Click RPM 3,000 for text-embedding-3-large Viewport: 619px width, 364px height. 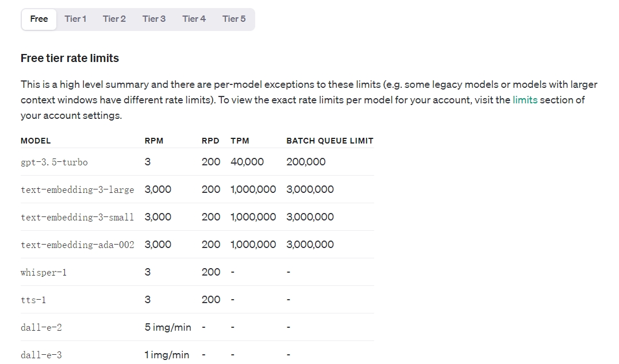158,189
